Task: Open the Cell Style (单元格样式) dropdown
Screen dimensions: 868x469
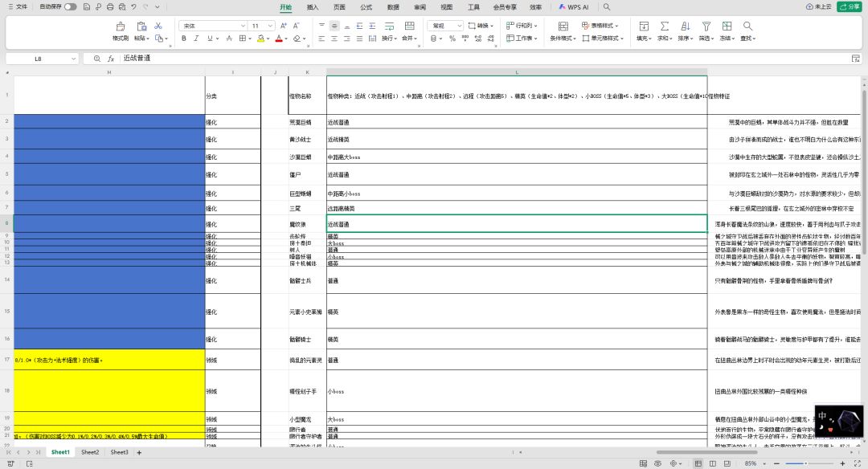Action: pos(603,39)
